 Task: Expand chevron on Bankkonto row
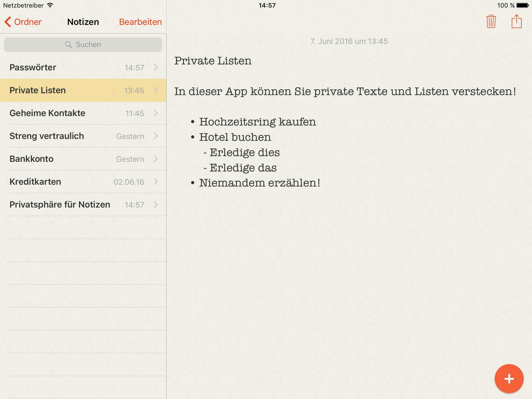[x=156, y=159]
